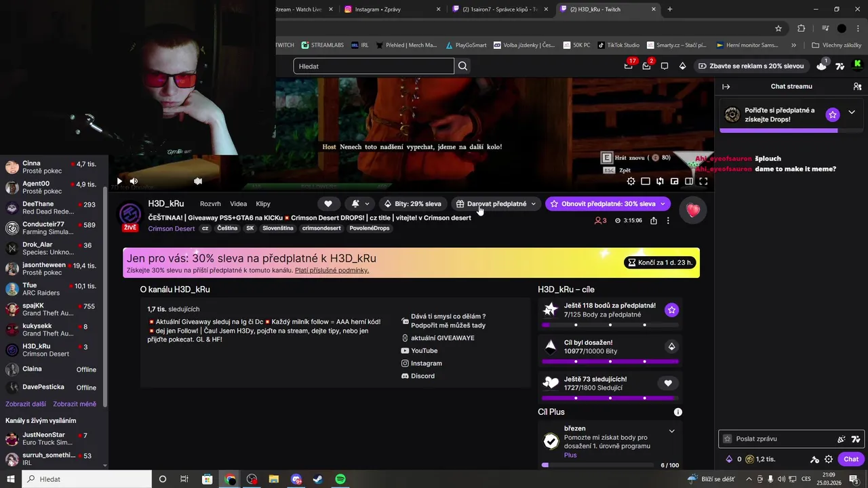Click the 1727/1800 followers goal progress bar
The width and height of the screenshot is (868, 488).
point(610,398)
